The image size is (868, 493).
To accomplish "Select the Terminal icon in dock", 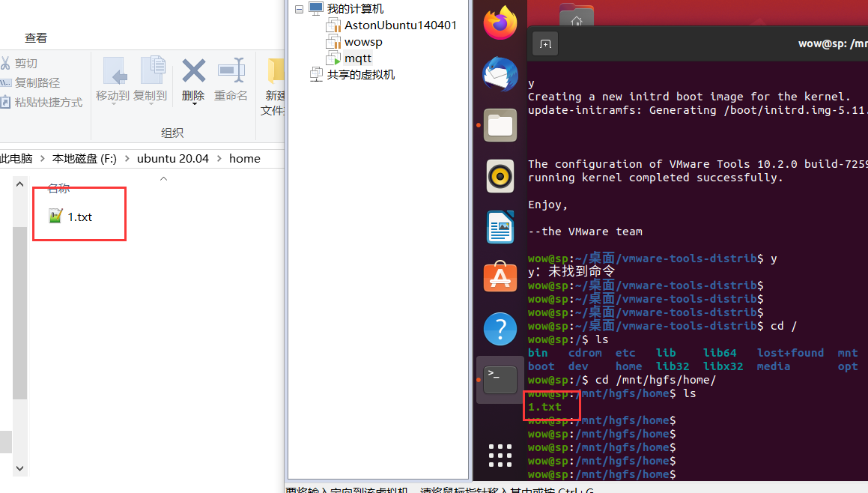I will click(500, 380).
